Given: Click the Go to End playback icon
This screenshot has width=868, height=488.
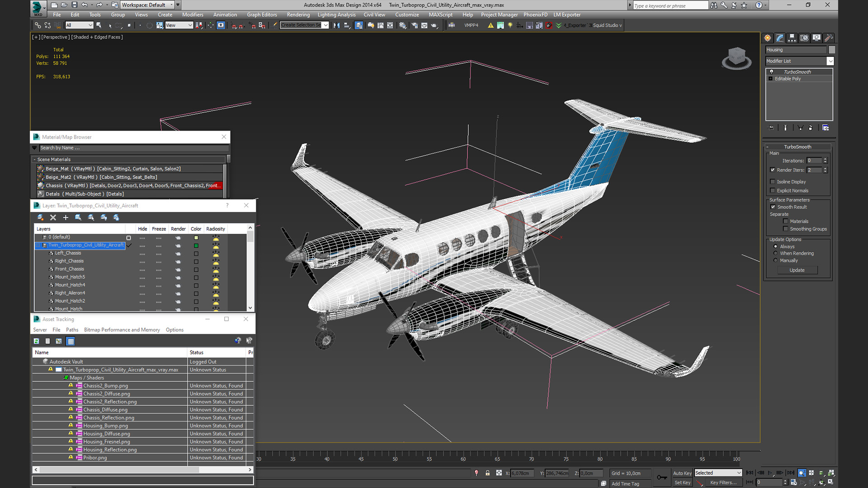Looking at the screenshot, I should pyautogui.click(x=791, y=473).
